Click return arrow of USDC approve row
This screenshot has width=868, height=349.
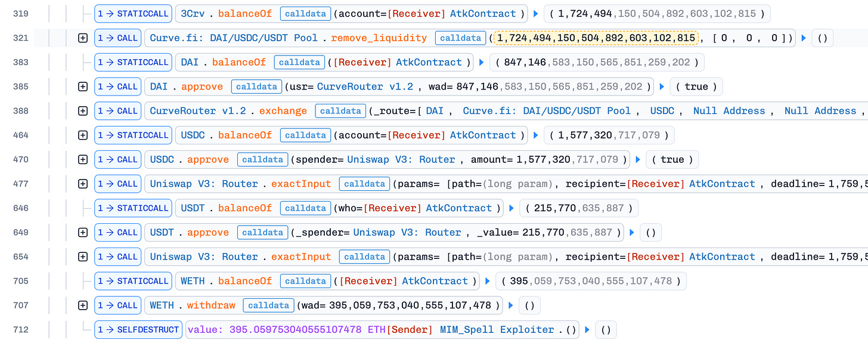point(638,159)
